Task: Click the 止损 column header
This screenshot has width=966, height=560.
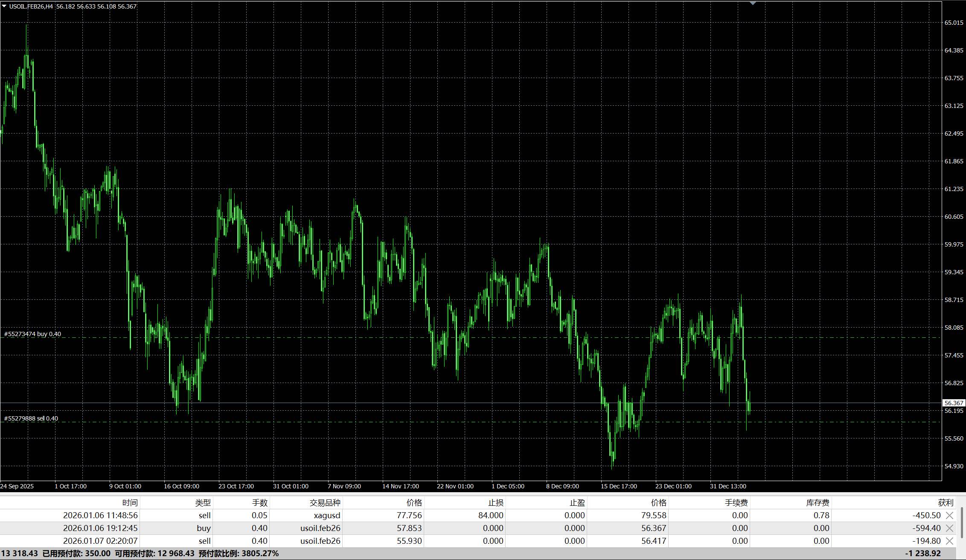Action: coord(495,503)
